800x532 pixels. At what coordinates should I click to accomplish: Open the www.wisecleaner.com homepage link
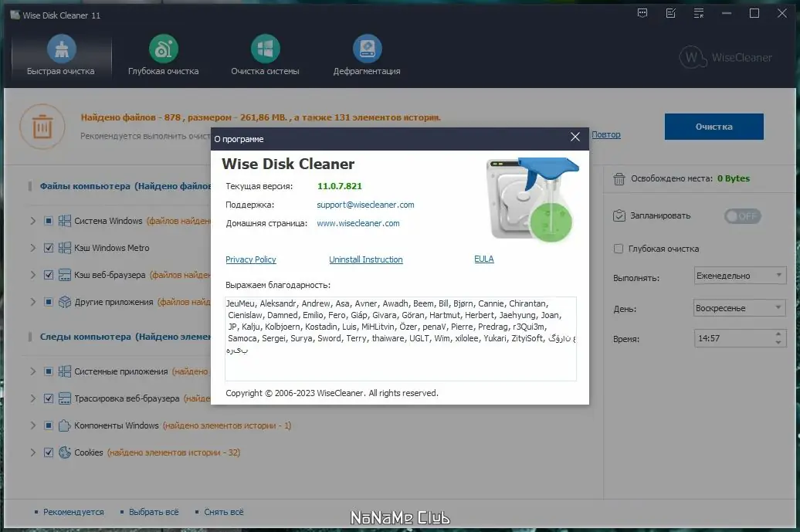[358, 223]
